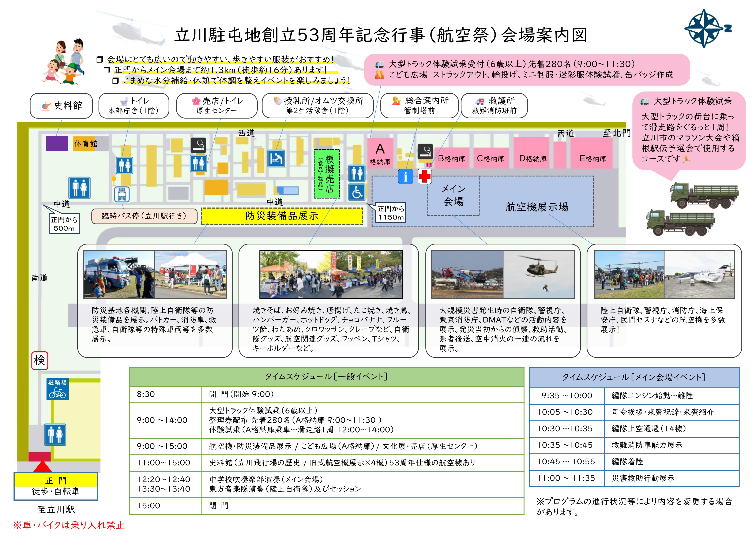
Task: Click the red cross first-aid icon
Action: click(424, 176)
